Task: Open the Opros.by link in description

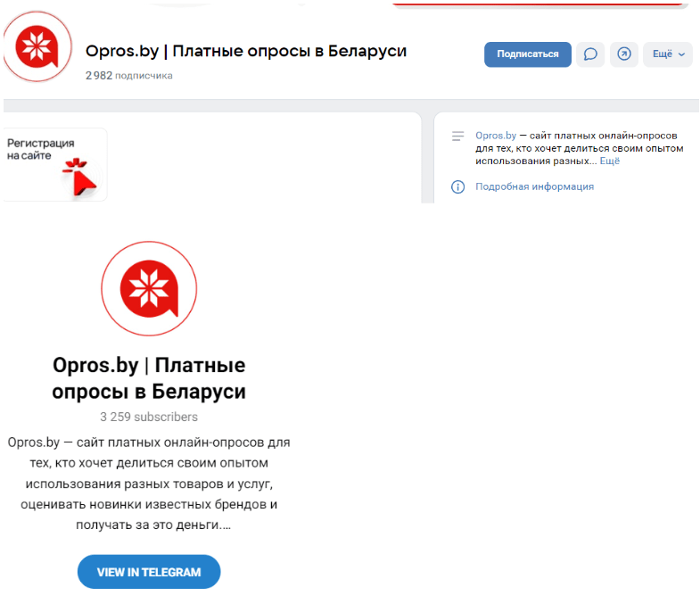Action: click(496, 136)
